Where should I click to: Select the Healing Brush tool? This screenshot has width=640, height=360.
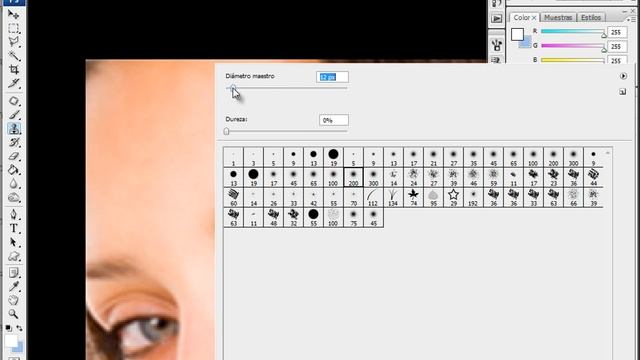[x=14, y=101]
